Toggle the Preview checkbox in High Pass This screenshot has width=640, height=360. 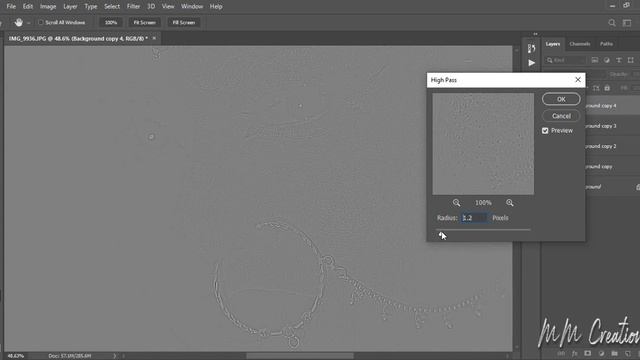click(545, 131)
